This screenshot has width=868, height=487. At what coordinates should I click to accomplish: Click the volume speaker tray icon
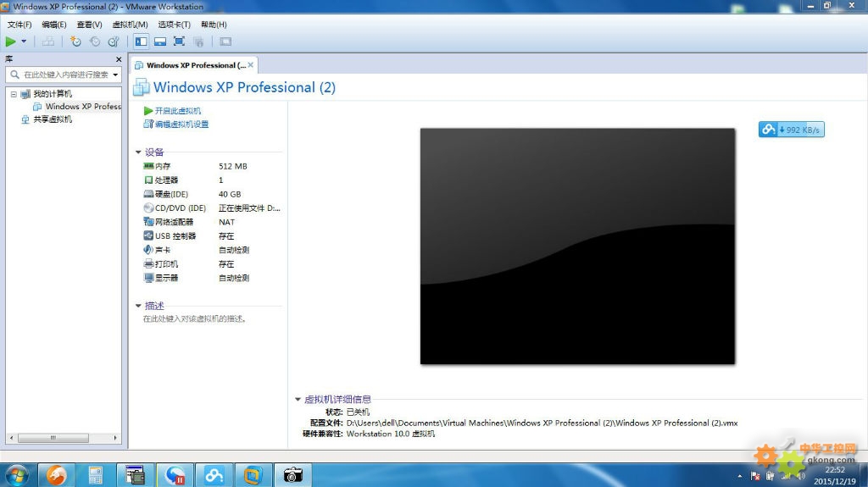pyautogui.click(x=801, y=476)
